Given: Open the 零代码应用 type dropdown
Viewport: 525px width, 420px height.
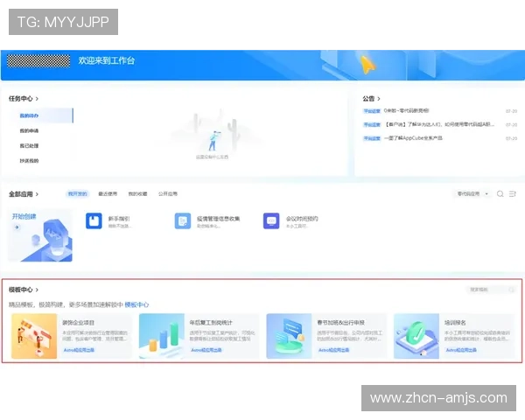Looking at the screenshot, I should click(x=473, y=194).
